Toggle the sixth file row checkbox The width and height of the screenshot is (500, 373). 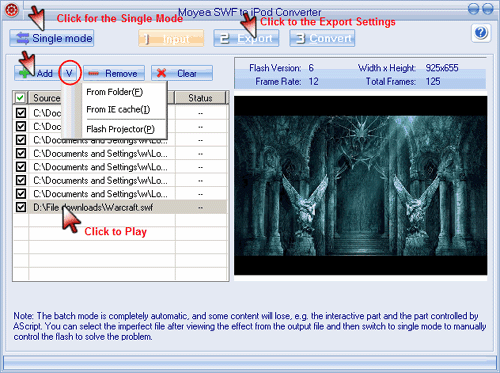[x=21, y=180]
